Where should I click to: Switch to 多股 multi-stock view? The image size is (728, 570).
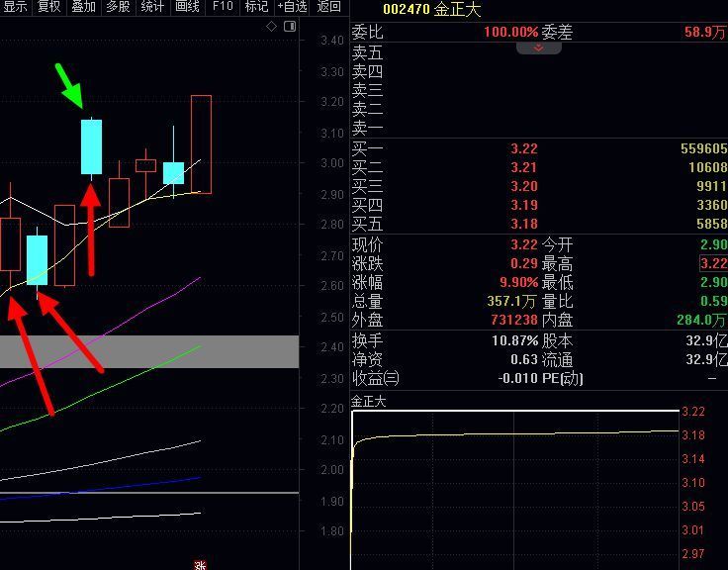click(x=118, y=7)
